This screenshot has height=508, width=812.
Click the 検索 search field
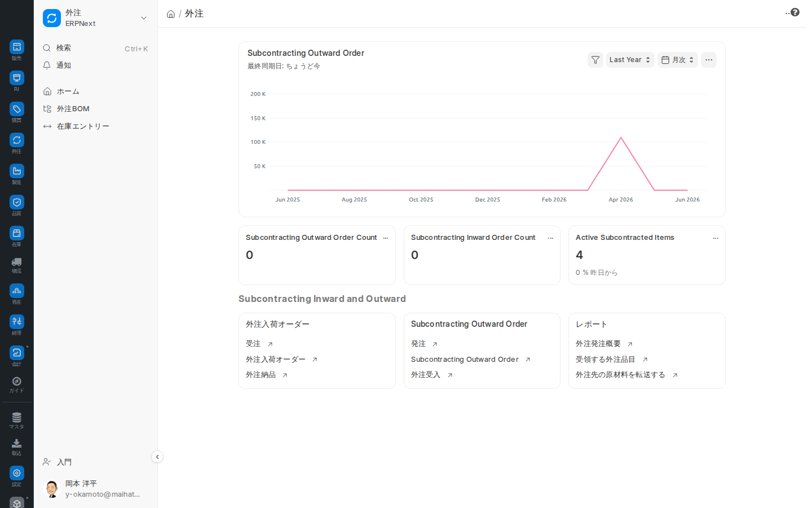[95, 49]
